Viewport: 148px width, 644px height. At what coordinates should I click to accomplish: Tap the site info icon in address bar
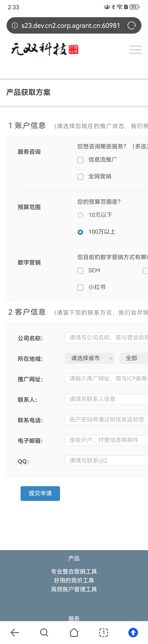coord(15,26)
